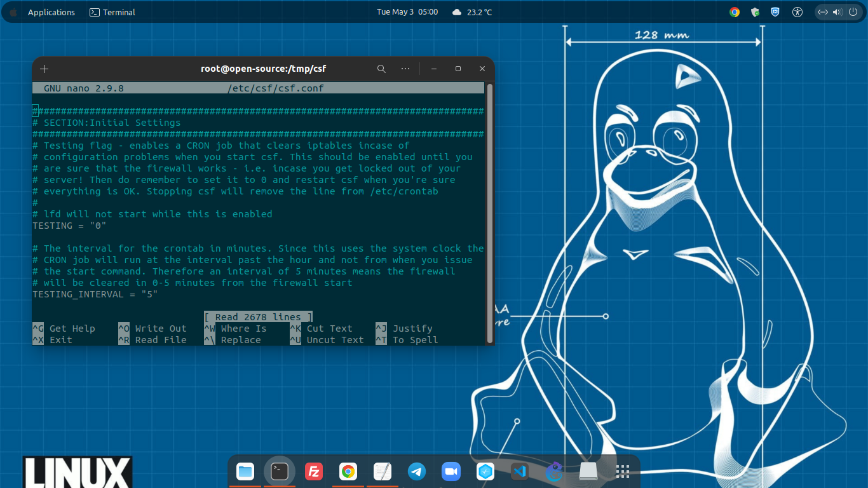Image resolution: width=868 pixels, height=488 pixels.
Task: Open Zoom from the dock
Action: pos(451,471)
